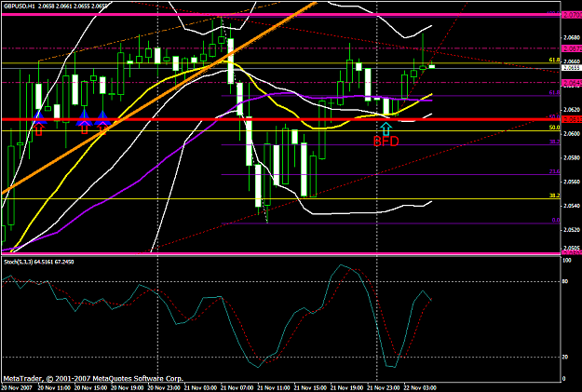
Task: Click the 20 Nov 11:00 time label
Action: [x=53, y=388]
